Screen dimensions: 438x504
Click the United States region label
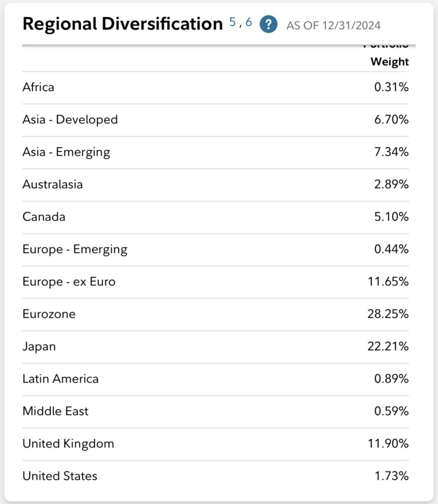tap(60, 476)
